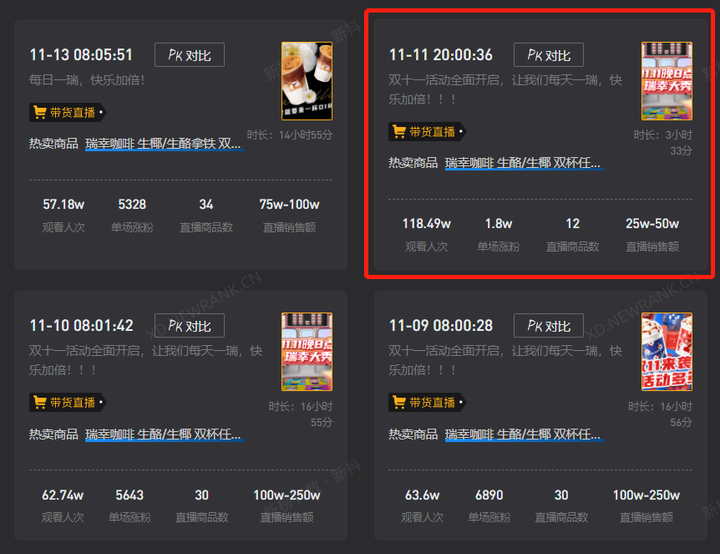
Task: Open 11-10 livestream cover thumbnail
Action: pos(307,352)
